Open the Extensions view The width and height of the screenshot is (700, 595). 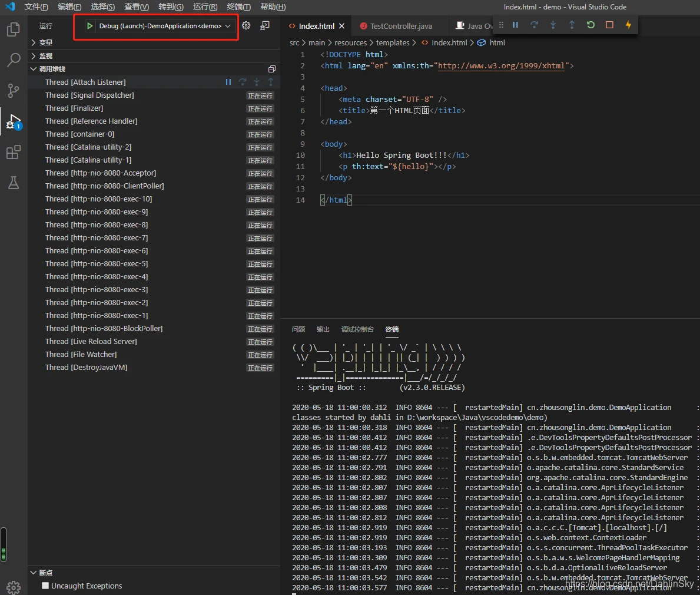point(14,153)
